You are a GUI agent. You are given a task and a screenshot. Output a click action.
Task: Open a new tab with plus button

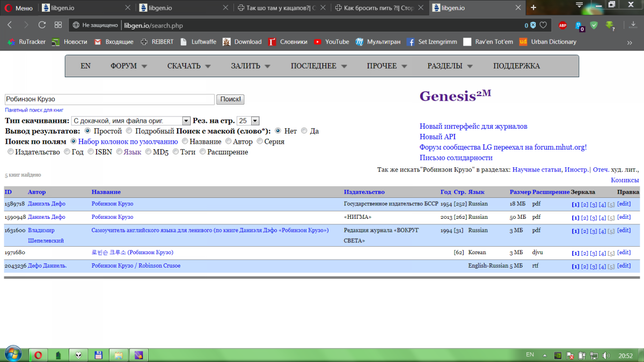533,8
